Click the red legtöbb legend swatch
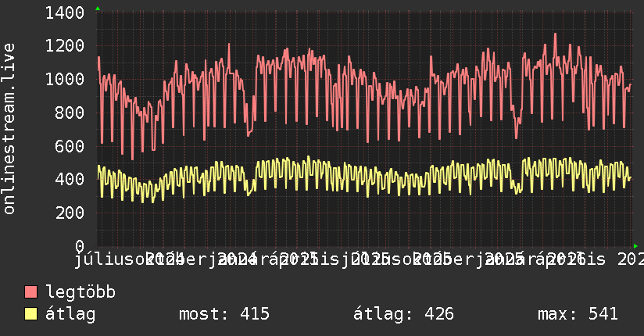Screen dimensions: 644x336 (30, 291)
